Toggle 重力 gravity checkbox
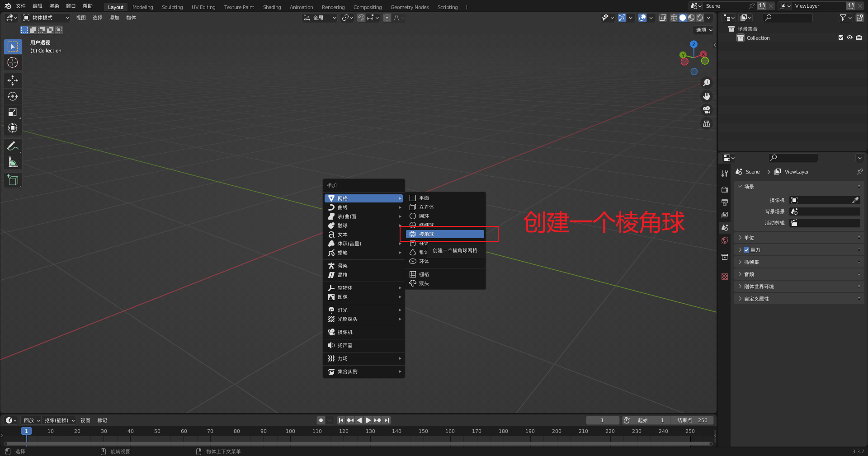Image resolution: width=868 pixels, height=456 pixels. tap(746, 250)
